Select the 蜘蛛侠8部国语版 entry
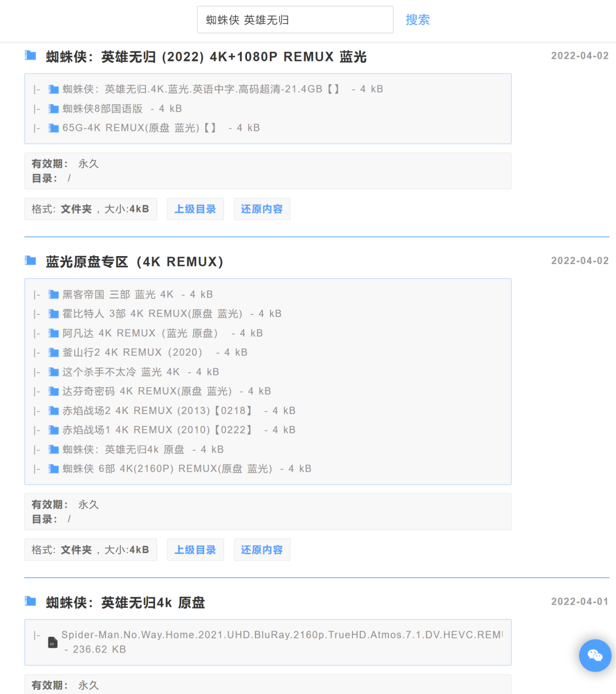The image size is (616, 694). (x=103, y=108)
